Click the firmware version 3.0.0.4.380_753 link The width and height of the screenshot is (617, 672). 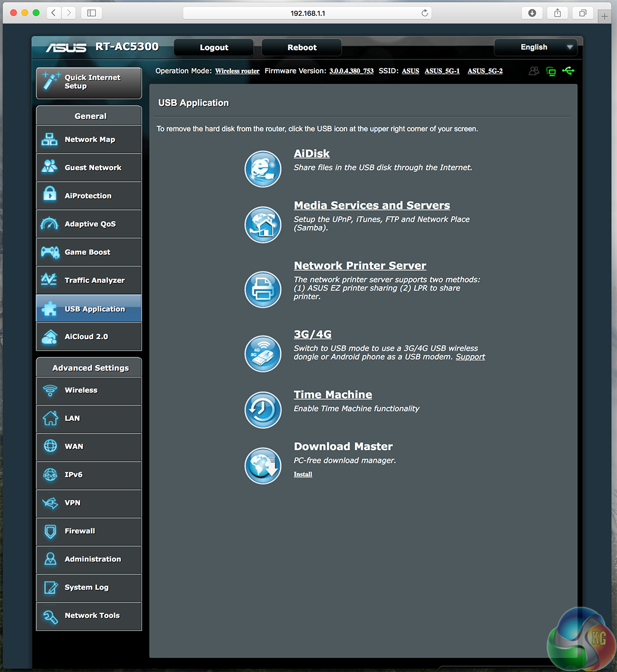pyautogui.click(x=351, y=71)
